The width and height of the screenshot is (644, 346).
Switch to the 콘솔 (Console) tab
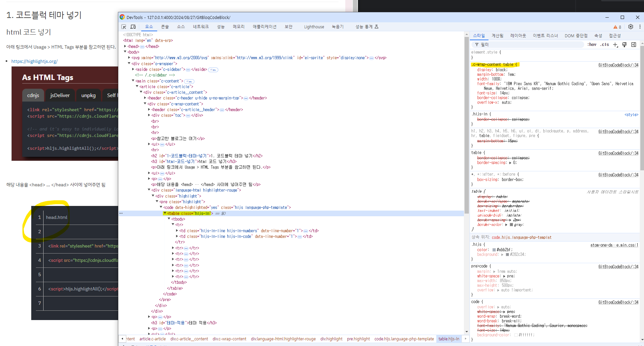click(165, 27)
